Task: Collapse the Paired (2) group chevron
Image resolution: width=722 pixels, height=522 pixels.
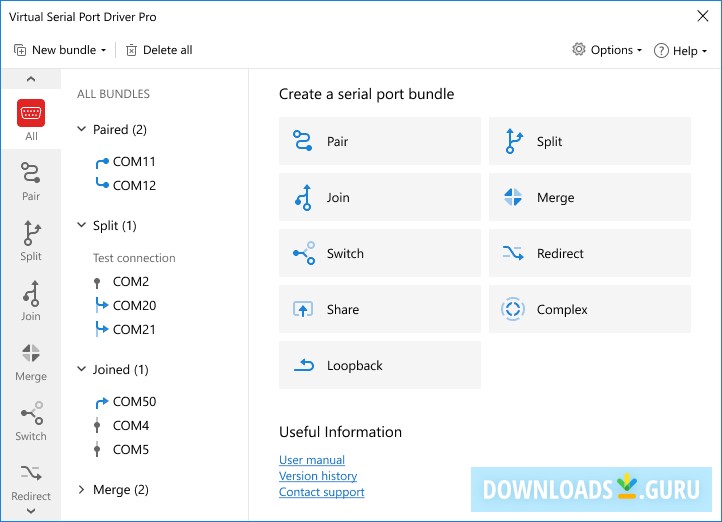Action: point(82,129)
